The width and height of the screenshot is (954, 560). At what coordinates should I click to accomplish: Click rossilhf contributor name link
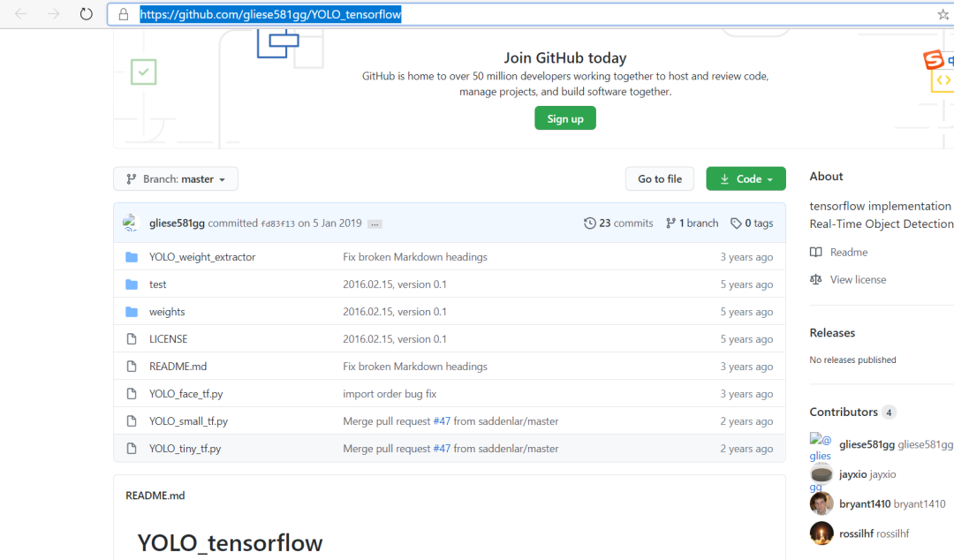click(x=857, y=534)
